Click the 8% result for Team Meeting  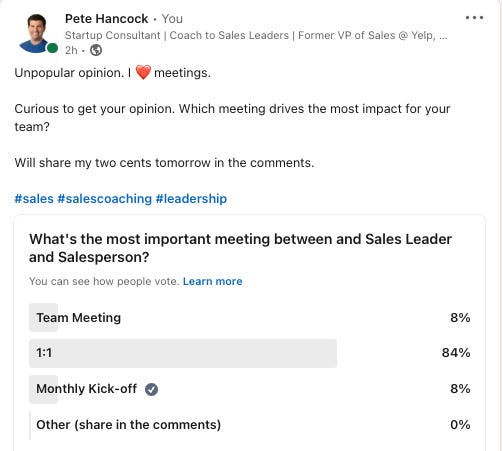[x=460, y=317]
